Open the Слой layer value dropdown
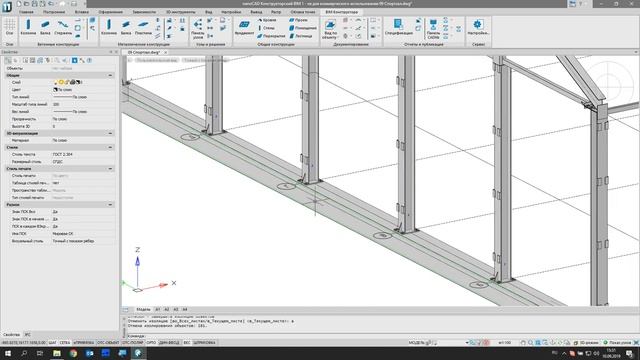The image size is (640, 360). point(83,82)
